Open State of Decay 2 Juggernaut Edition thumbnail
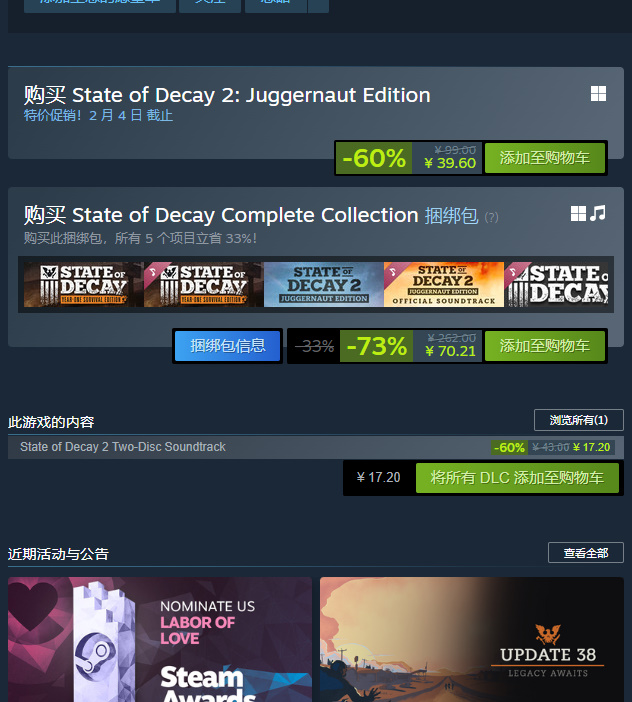The height and width of the screenshot is (702, 632). click(x=324, y=285)
